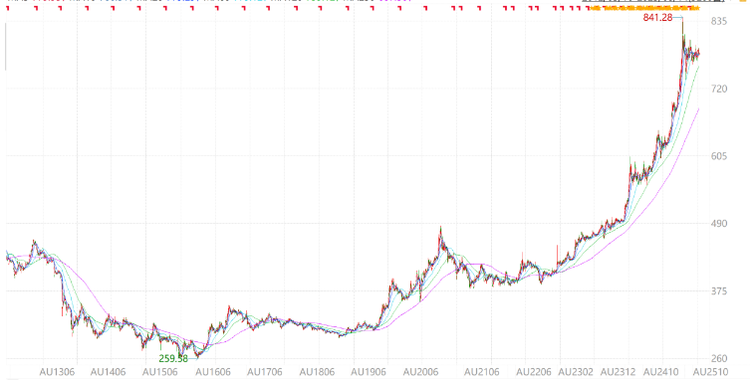The width and height of the screenshot is (750, 382).
Task: Click the yellow marker band above the 841.28 peak
Action: tap(645, 9)
